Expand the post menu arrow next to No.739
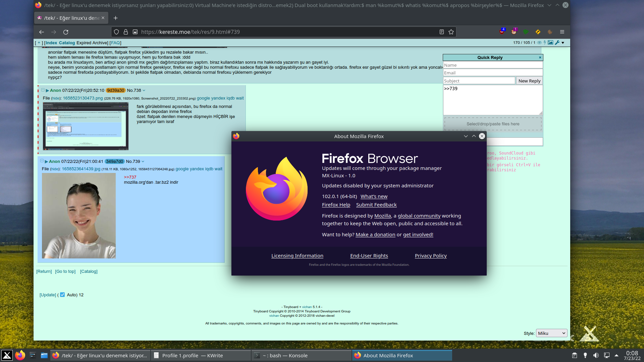 click(x=143, y=162)
